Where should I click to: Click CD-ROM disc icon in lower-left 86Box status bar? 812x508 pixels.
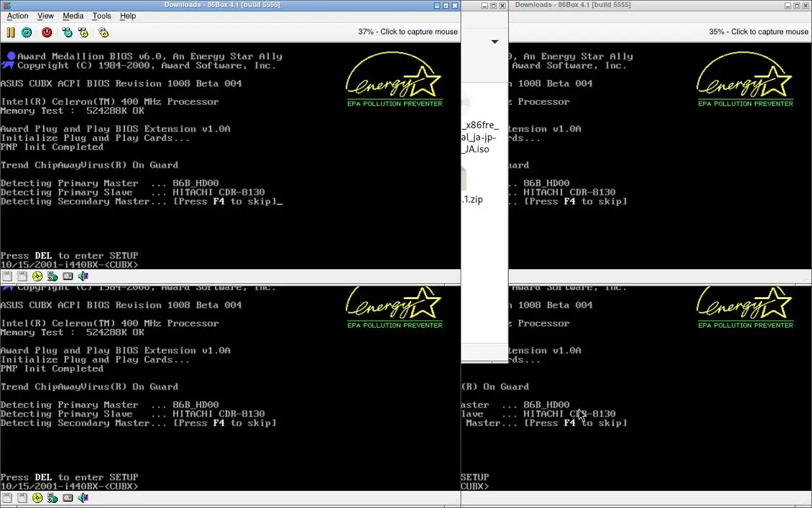point(37,498)
